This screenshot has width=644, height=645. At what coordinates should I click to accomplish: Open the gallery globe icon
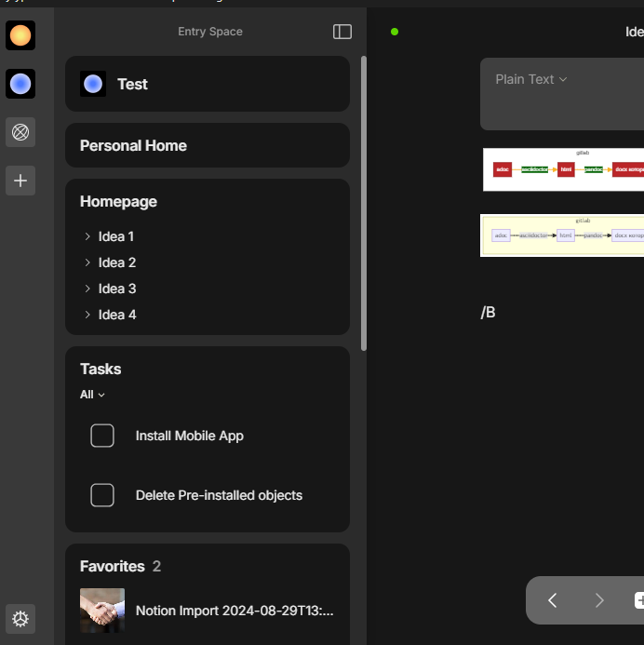(x=20, y=132)
